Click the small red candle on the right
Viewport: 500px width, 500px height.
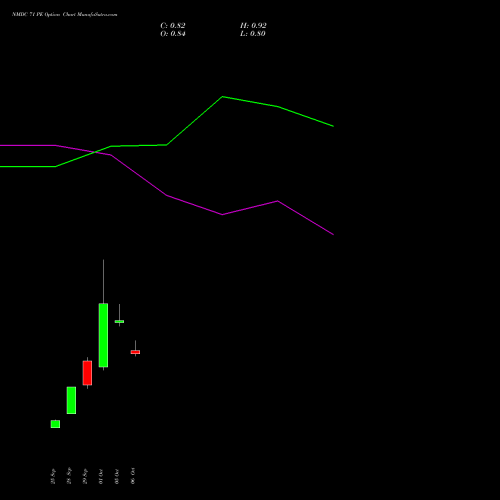pyautogui.click(x=135, y=352)
